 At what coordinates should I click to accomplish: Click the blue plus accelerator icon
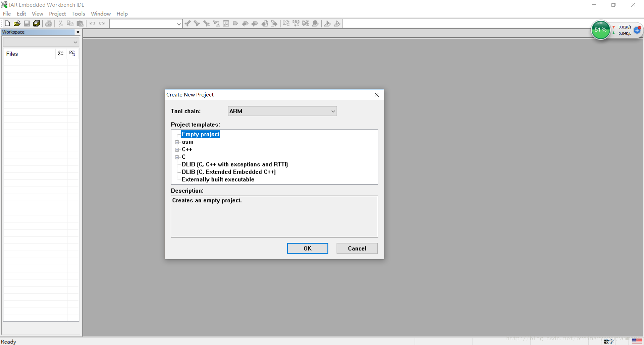click(x=637, y=30)
